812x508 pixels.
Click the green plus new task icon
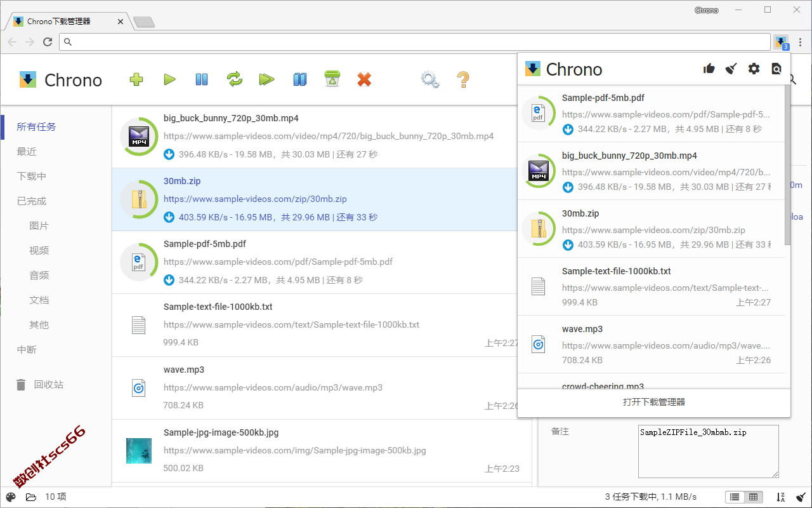[x=136, y=79]
